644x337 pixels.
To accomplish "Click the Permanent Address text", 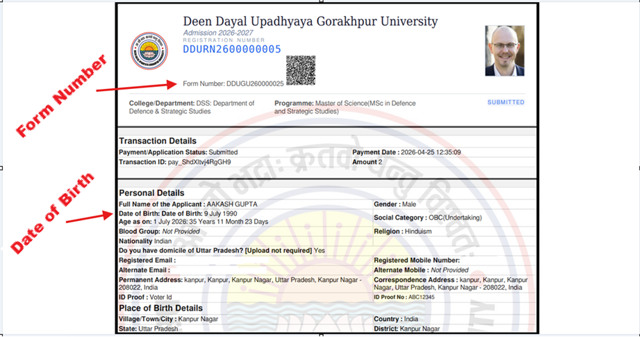I will pos(240,283).
